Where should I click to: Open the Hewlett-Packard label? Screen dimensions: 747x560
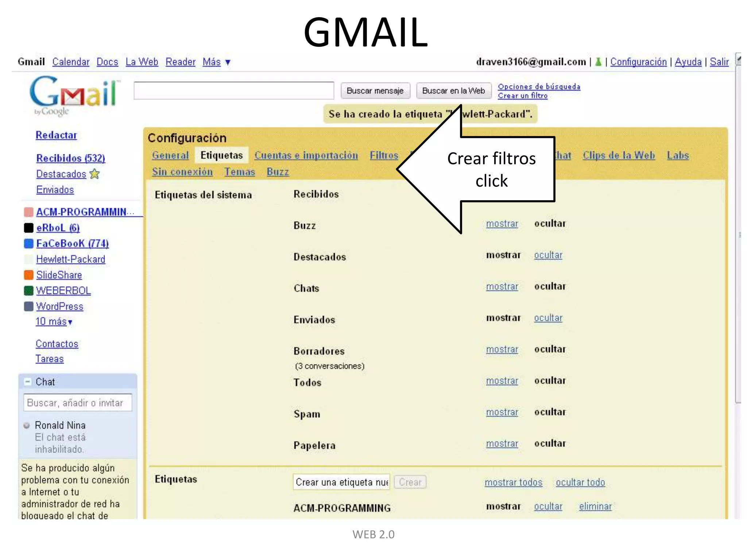(x=71, y=259)
